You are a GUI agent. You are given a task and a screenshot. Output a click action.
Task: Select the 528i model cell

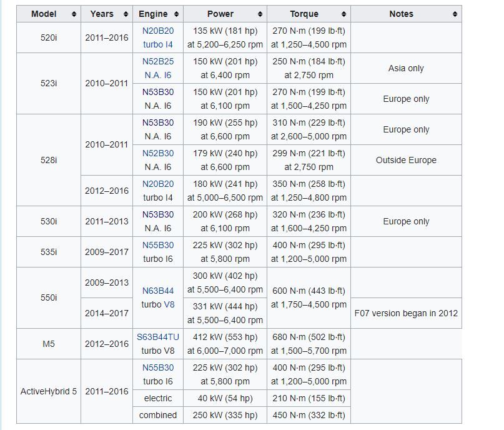(x=49, y=160)
